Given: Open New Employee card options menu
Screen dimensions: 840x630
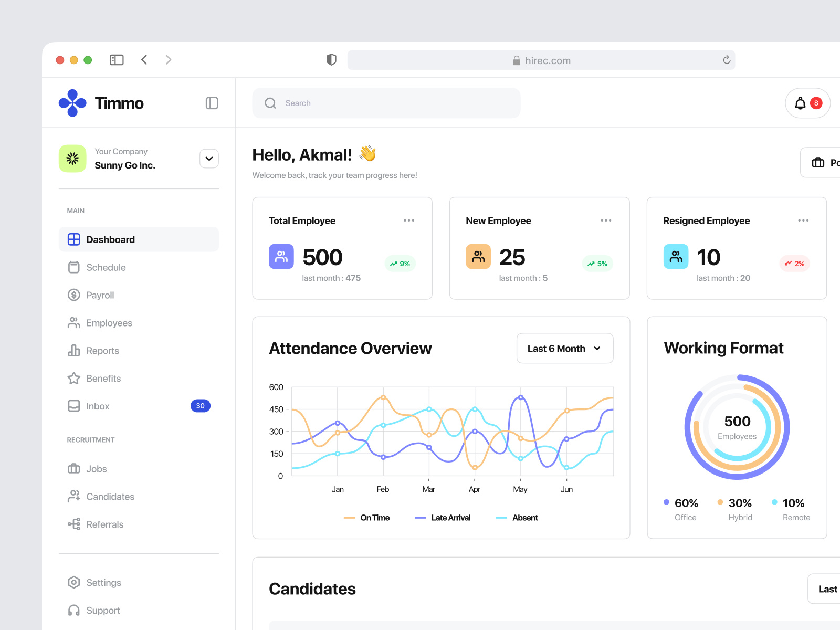Looking at the screenshot, I should tap(606, 220).
